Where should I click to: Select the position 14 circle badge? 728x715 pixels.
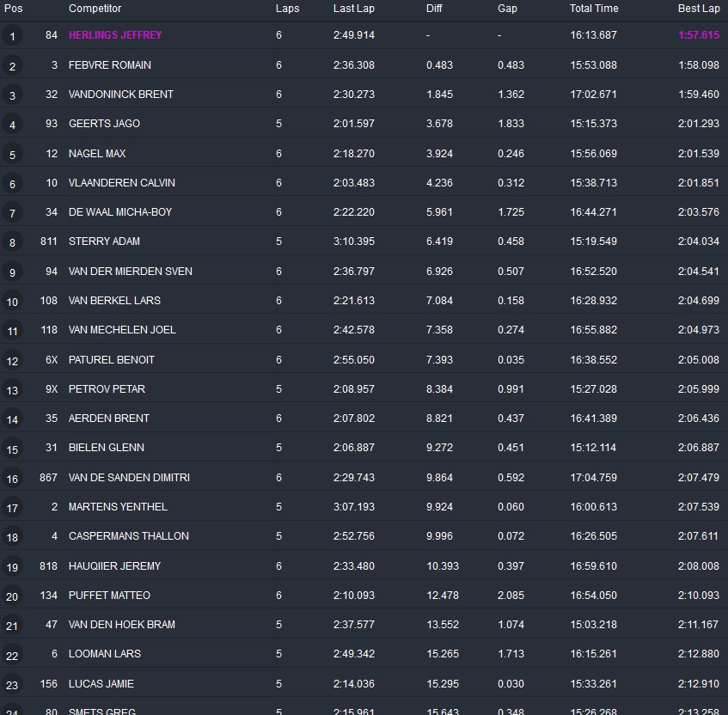pyautogui.click(x=12, y=419)
